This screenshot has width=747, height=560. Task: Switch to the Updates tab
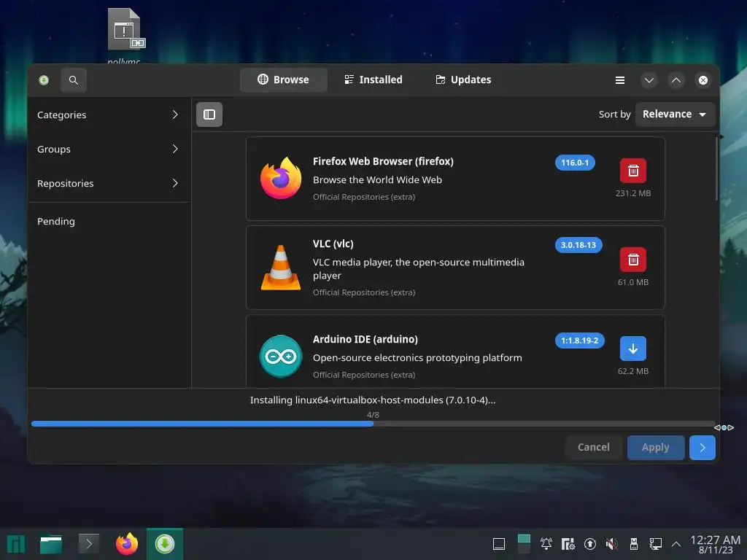point(463,80)
